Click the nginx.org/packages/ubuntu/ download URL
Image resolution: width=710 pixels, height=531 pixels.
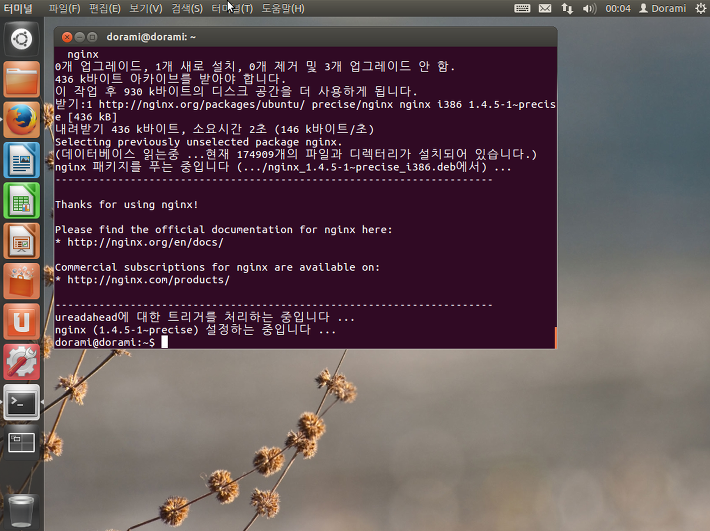point(201,105)
